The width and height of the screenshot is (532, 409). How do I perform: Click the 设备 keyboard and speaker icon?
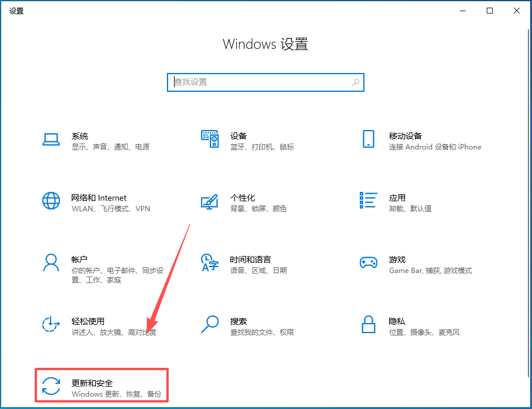click(x=210, y=139)
